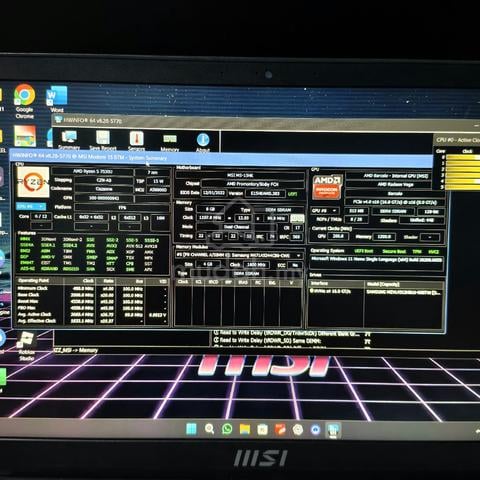
Task: Open WhatsApp from the taskbar
Action: coord(227,429)
